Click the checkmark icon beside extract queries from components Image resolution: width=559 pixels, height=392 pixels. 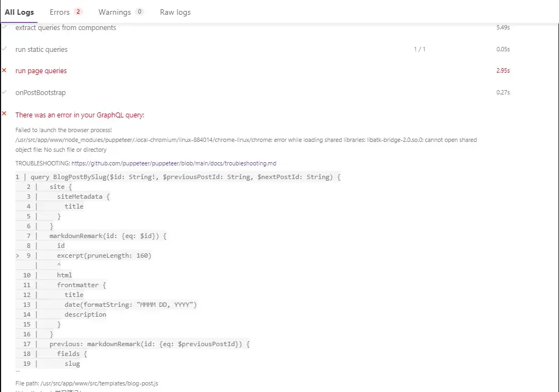4,27
